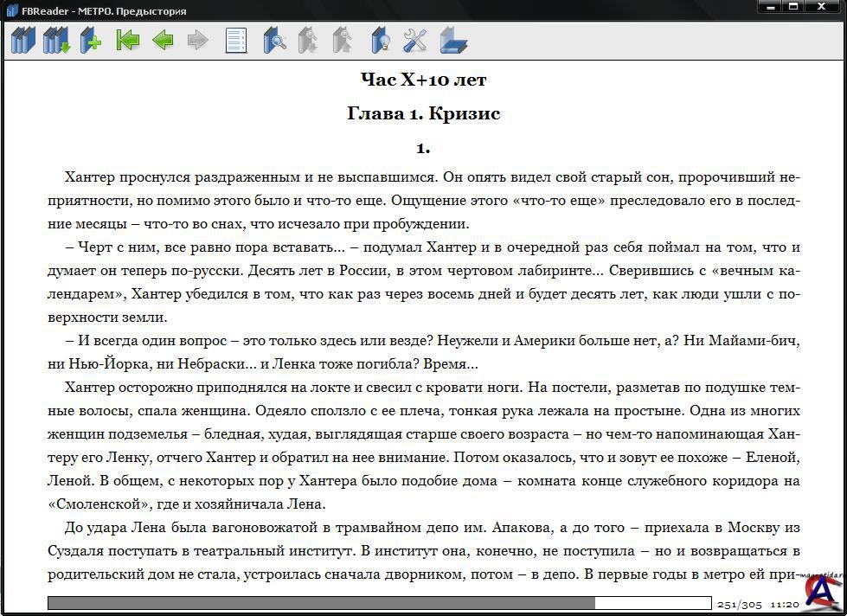The image size is (847, 616).
Task: Go back with the green left arrow
Action: click(163, 41)
